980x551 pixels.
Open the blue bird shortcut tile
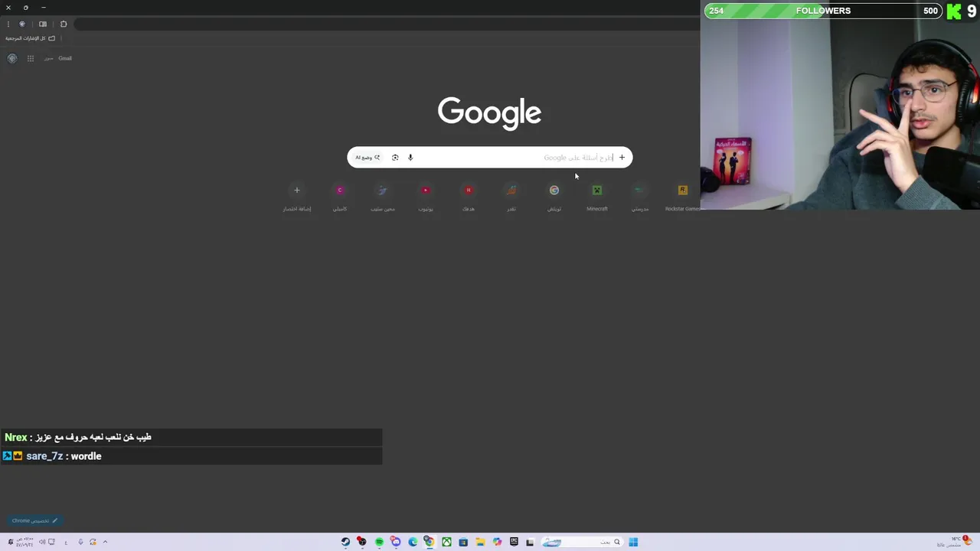(x=383, y=197)
